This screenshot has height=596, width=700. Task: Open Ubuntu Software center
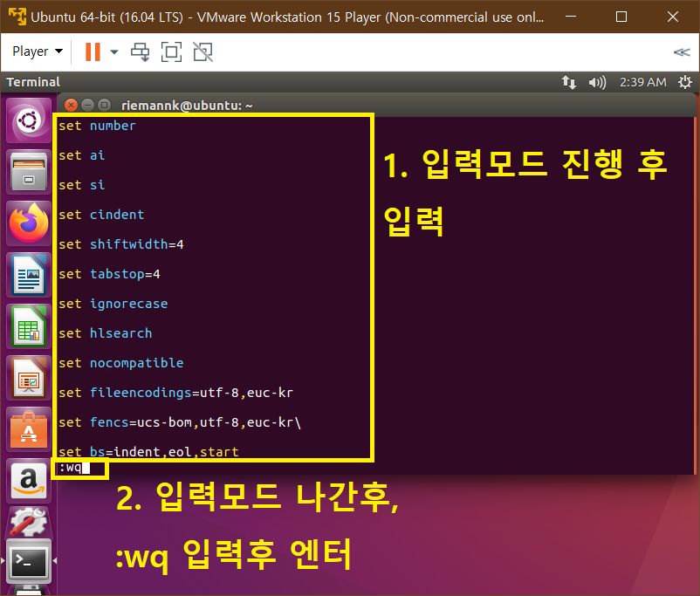[29, 430]
